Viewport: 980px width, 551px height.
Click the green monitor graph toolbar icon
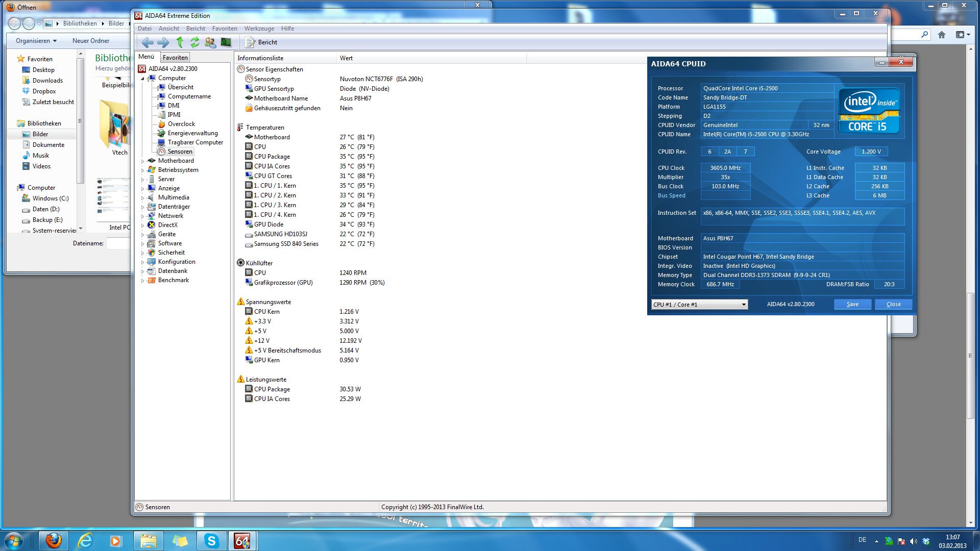[x=226, y=42]
